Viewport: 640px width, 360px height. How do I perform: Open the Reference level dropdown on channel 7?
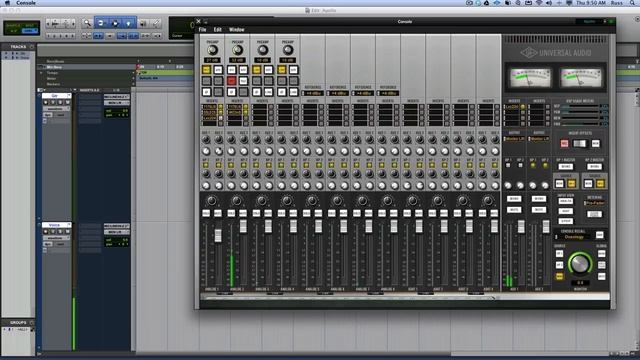pyautogui.click(x=363, y=93)
